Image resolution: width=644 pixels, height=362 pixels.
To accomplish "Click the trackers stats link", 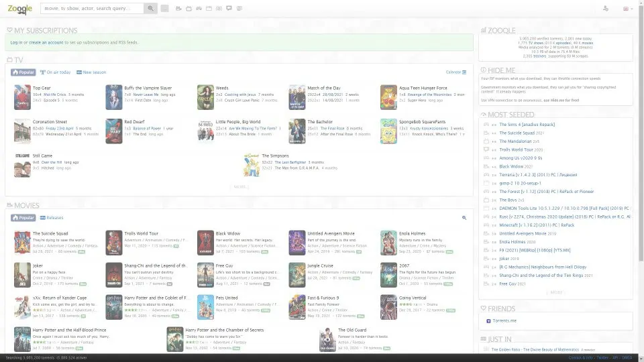I will pyautogui.click(x=539, y=56).
